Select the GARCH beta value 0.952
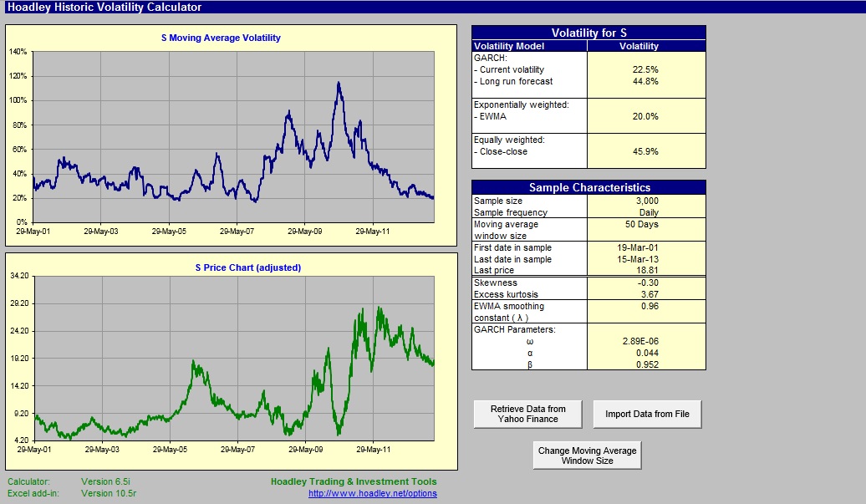The image size is (866, 504). [647, 364]
